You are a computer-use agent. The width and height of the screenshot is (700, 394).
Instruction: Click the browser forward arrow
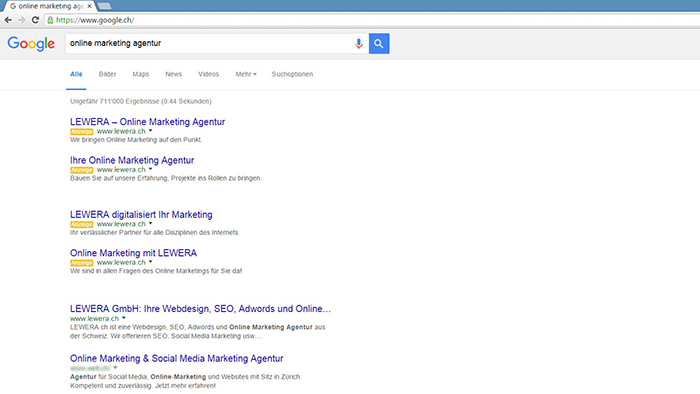point(21,20)
